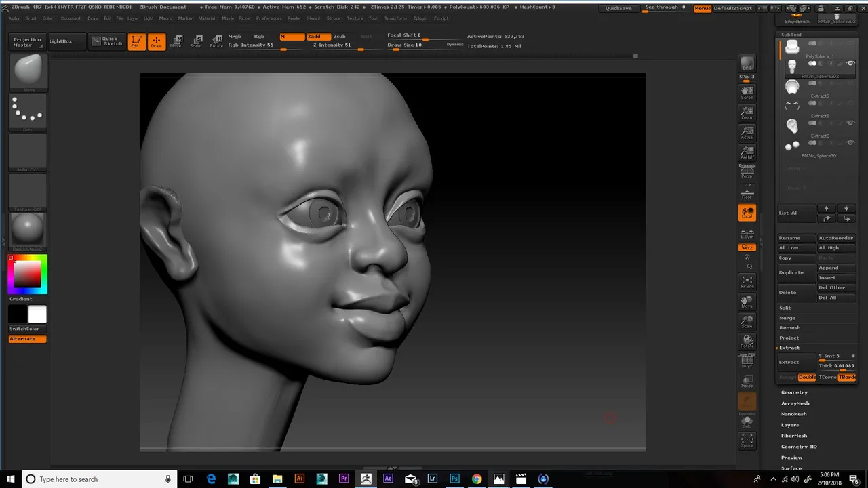Expand the NanoMesh subpalette
Image resolution: width=868 pixels, height=488 pixels.
[x=793, y=414]
